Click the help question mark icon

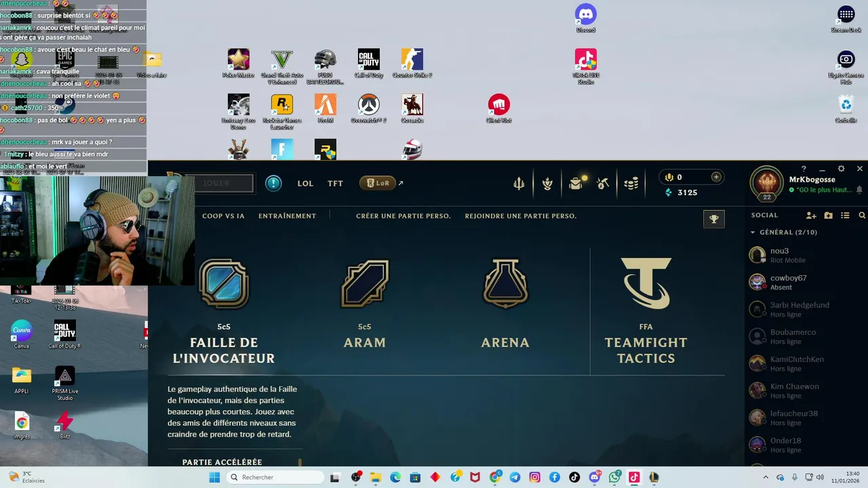(804, 169)
